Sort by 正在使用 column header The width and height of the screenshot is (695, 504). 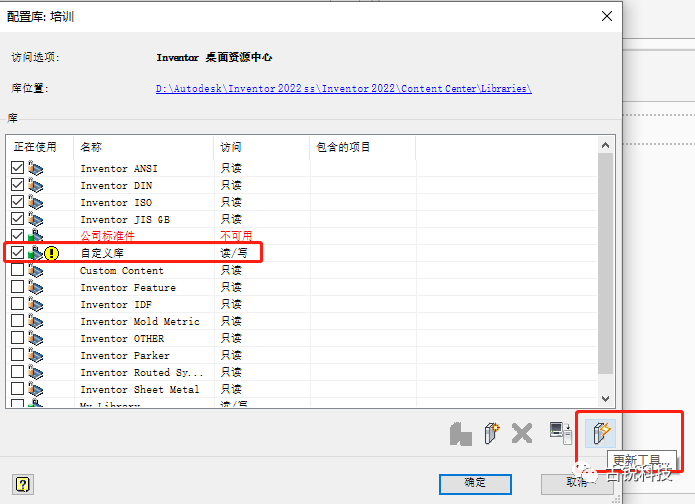(40, 147)
